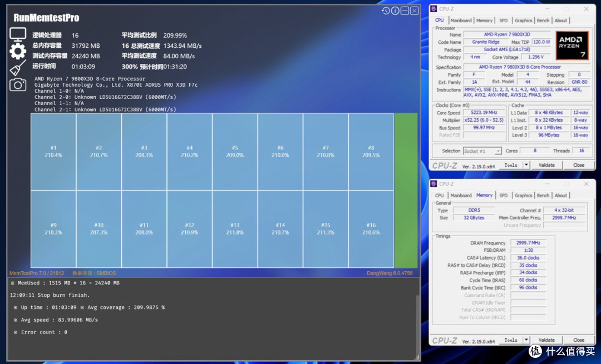This screenshot has height=364, width=601.
Task: Take a screenshot with the camera icon
Action: [18, 84]
